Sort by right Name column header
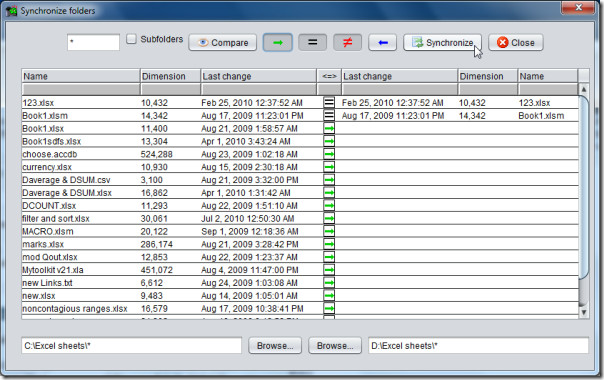Screen dimensions: 604x380 (548, 76)
